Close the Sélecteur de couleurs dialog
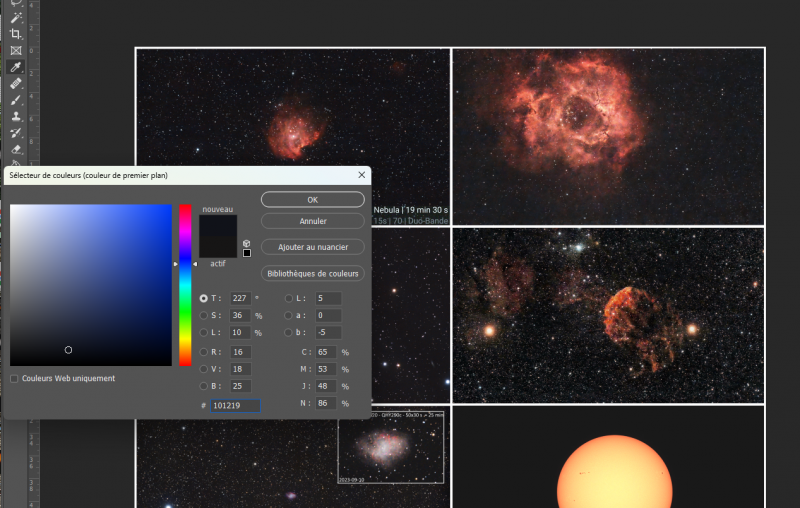This screenshot has height=508, width=800. coord(361,175)
